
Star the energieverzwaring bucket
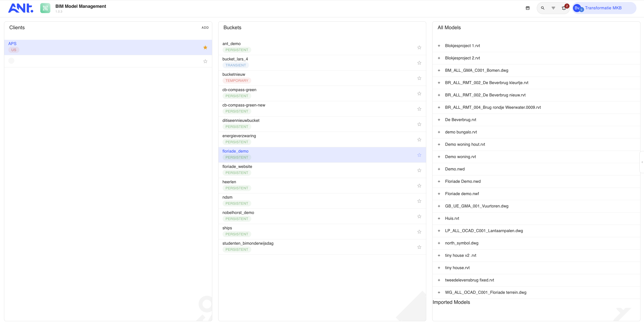coord(419,139)
